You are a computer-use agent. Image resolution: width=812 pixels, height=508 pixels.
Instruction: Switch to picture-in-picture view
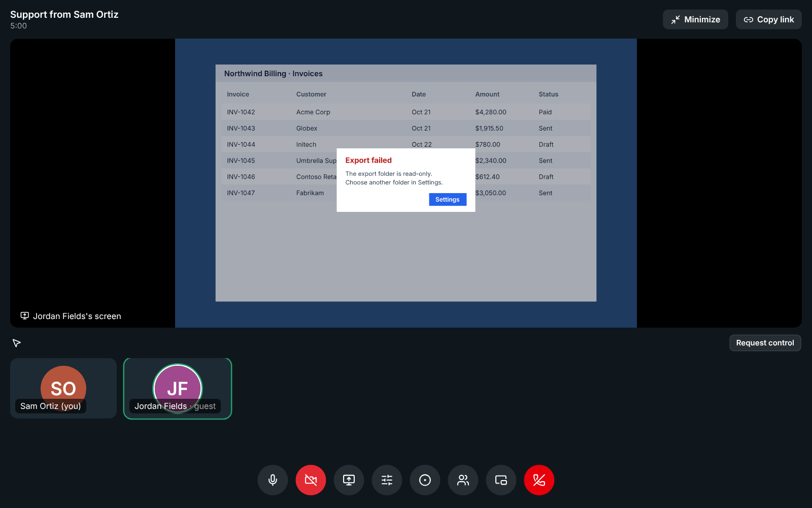click(501, 480)
